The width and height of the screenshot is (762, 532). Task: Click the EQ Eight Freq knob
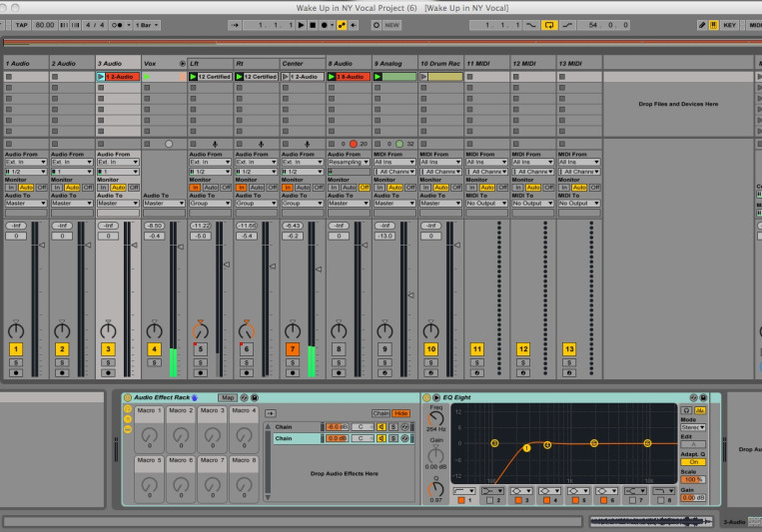point(435,417)
